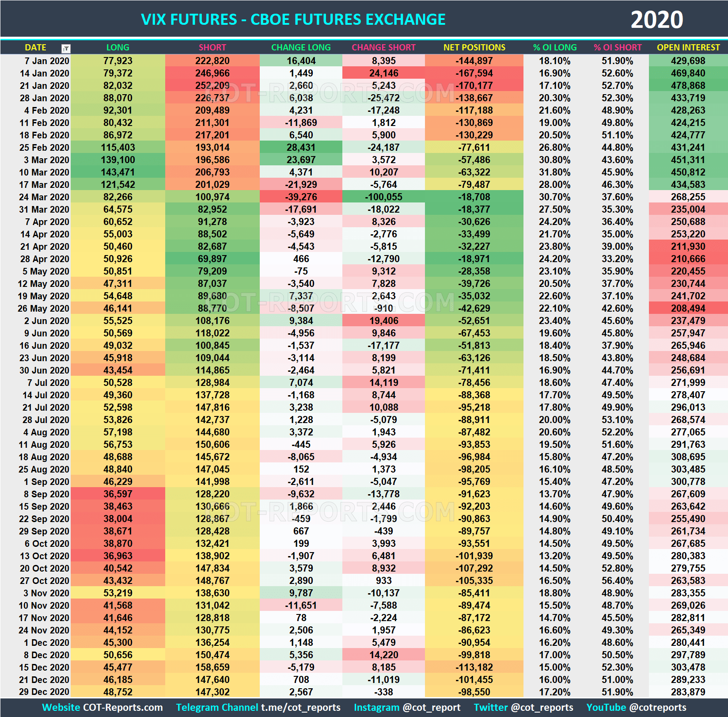Click the red 469,840 open interest cell
This screenshot has width=728, height=717.
click(x=688, y=73)
